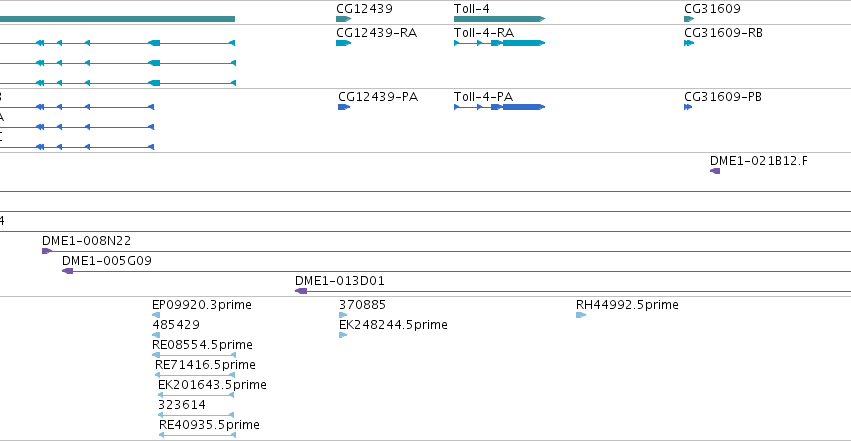851x441 pixels.
Task: Select the DME1-005G09 clone marker
Action: point(67,271)
